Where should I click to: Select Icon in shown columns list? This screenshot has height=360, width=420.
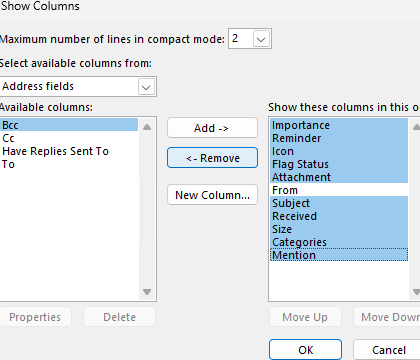click(339, 151)
